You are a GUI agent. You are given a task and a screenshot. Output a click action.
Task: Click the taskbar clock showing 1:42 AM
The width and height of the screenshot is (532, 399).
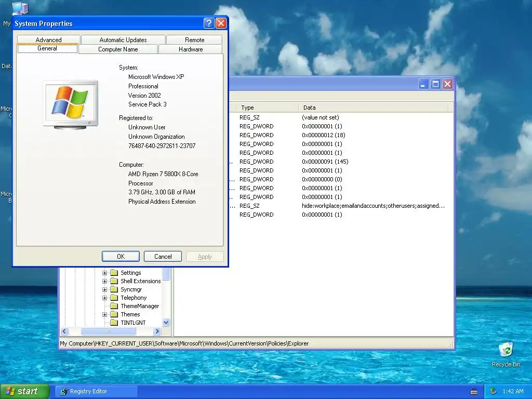tap(513, 391)
